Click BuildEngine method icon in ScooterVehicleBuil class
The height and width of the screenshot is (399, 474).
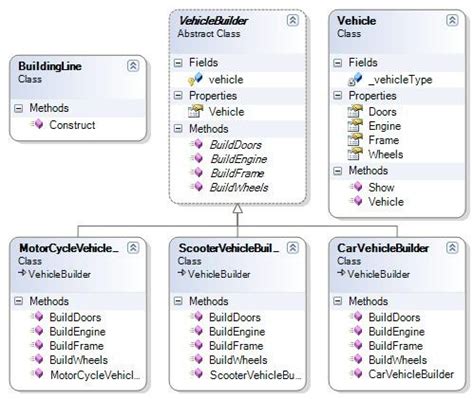pyautogui.click(x=197, y=331)
